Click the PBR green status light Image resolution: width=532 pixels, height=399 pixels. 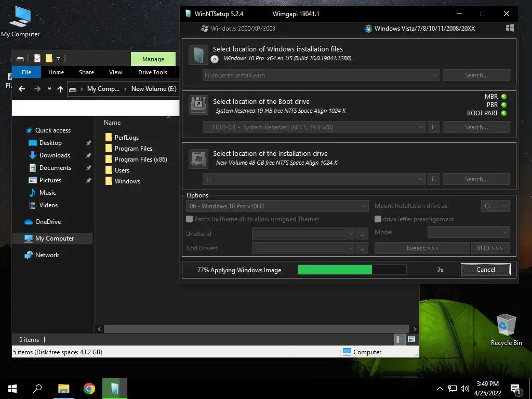click(x=504, y=105)
